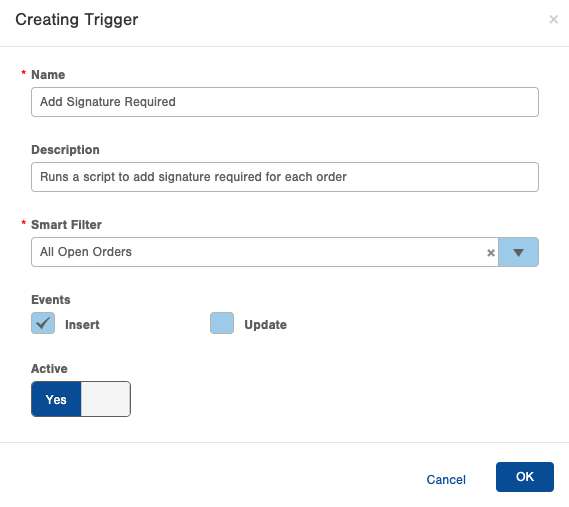Click into the Description text box

[x=285, y=177]
